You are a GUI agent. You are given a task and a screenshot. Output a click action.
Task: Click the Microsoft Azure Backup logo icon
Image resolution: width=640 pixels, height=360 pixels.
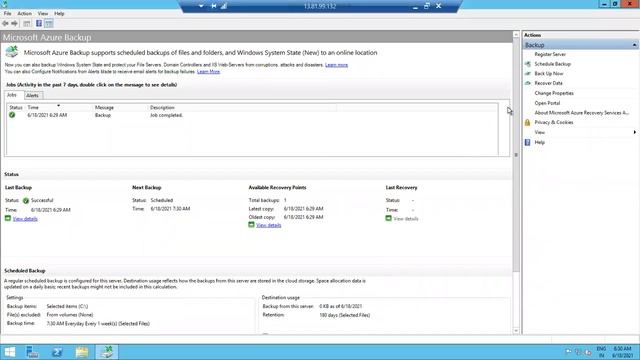coord(12,52)
